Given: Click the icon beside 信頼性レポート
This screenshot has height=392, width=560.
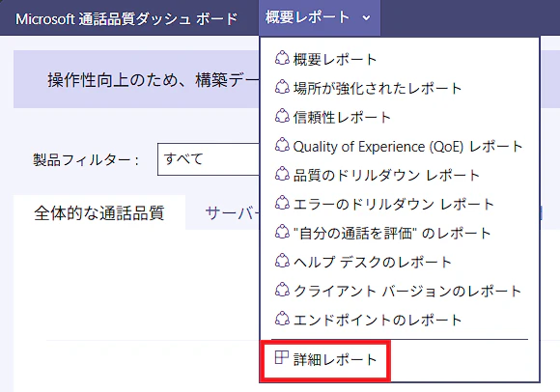Looking at the screenshot, I should pos(282,116).
